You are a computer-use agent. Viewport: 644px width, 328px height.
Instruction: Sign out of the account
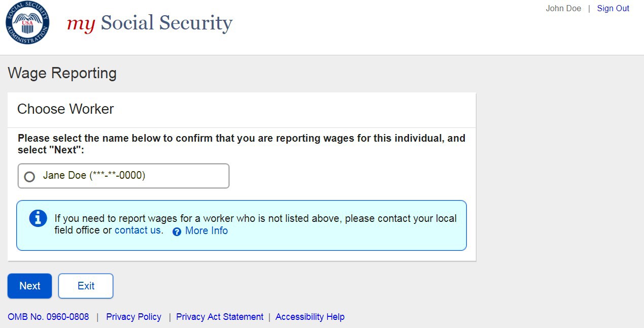click(613, 9)
